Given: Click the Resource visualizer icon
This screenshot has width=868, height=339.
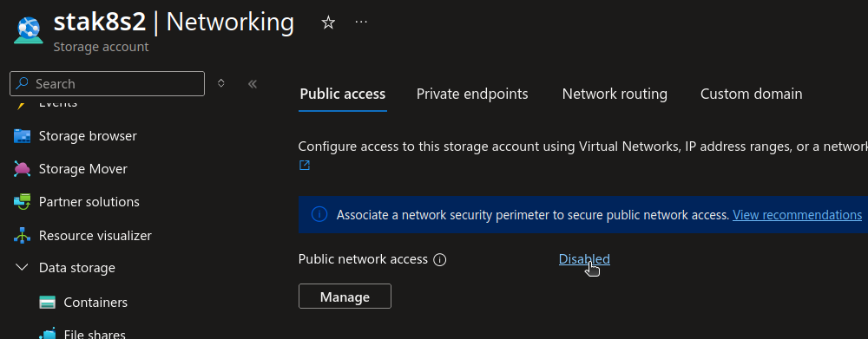Looking at the screenshot, I should (23, 236).
